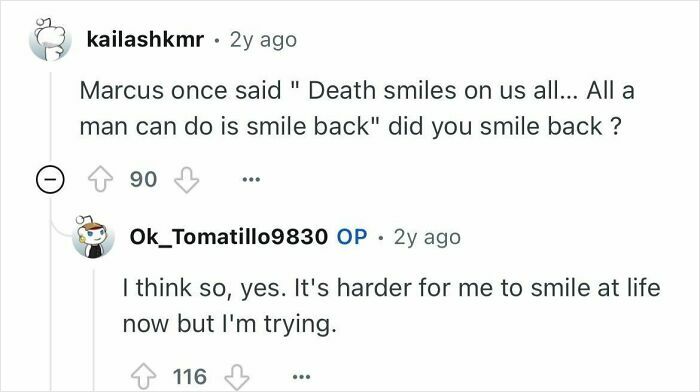Downvote Ok_Tomatillo9830's reply
This screenshot has height=392, width=700.
click(x=237, y=377)
